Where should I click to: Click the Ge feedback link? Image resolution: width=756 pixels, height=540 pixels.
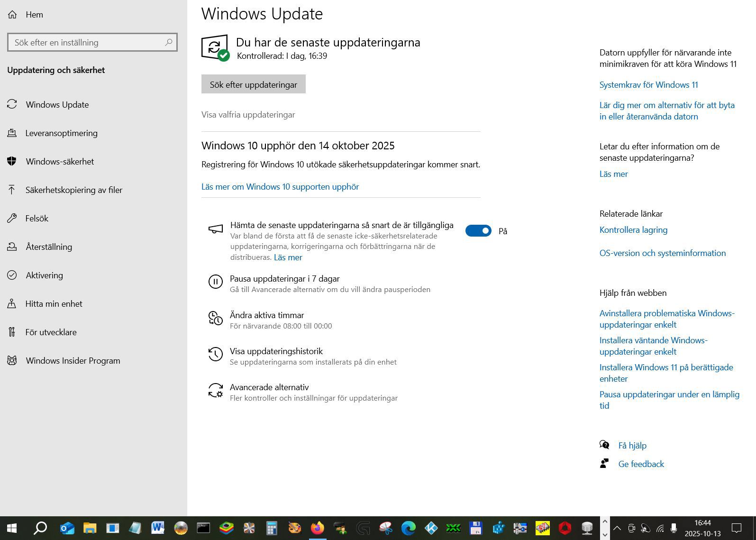641,464
